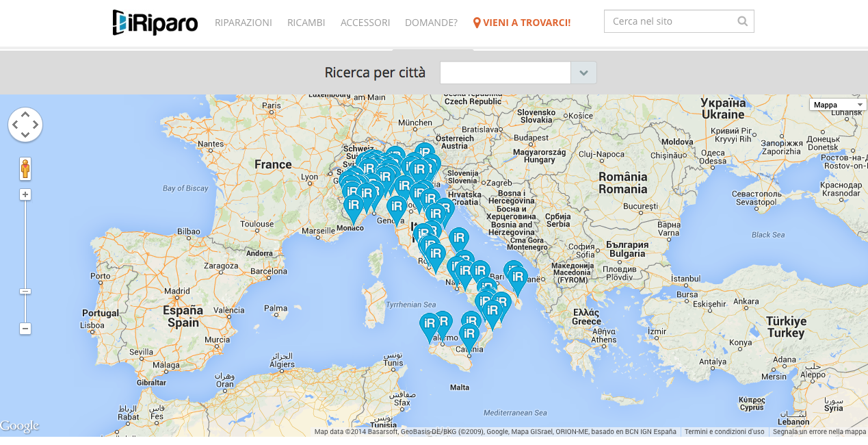Pan the map down arrow

pos(25,135)
